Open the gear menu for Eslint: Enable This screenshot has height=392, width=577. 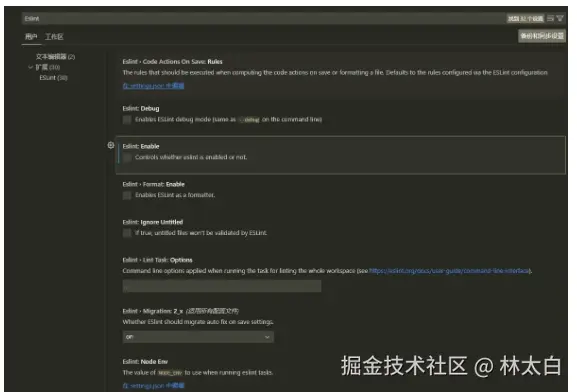tap(110, 145)
